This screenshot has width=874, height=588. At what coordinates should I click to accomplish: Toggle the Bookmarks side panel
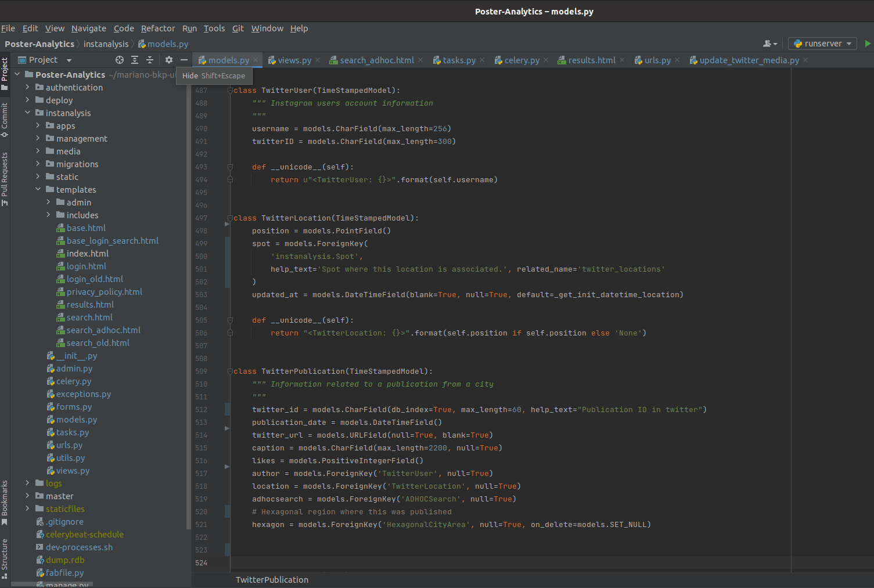5,502
